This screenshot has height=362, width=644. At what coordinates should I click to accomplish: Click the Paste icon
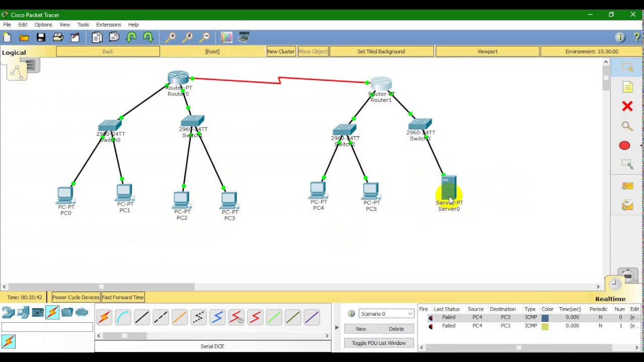(x=114, y=37)
